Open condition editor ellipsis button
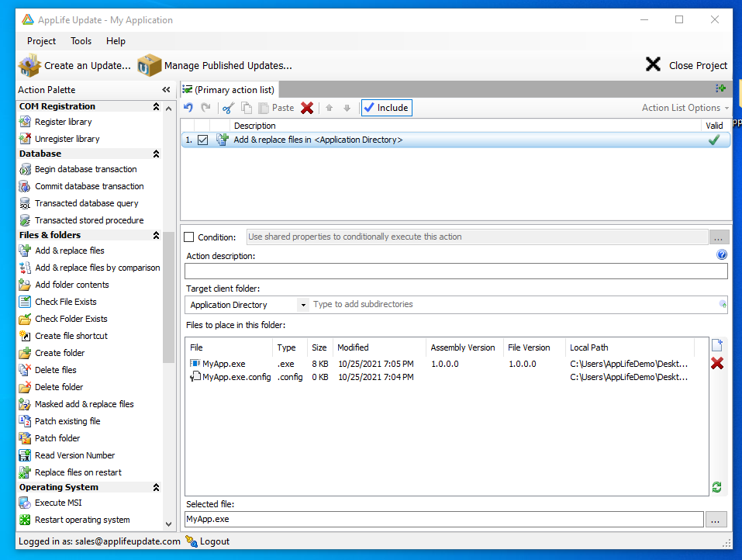This screenshot has height=560, width=742. [x=718, y=237]
